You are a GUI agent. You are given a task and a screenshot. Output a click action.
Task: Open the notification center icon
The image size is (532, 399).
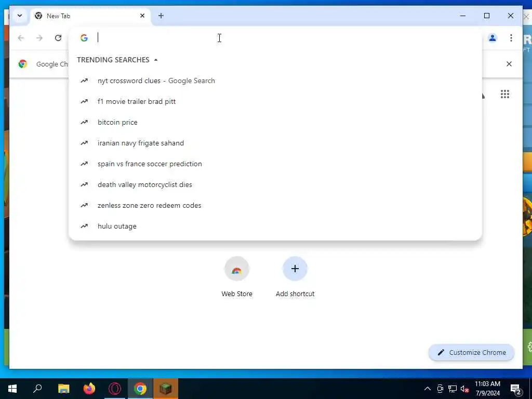(x=516, y=389)
